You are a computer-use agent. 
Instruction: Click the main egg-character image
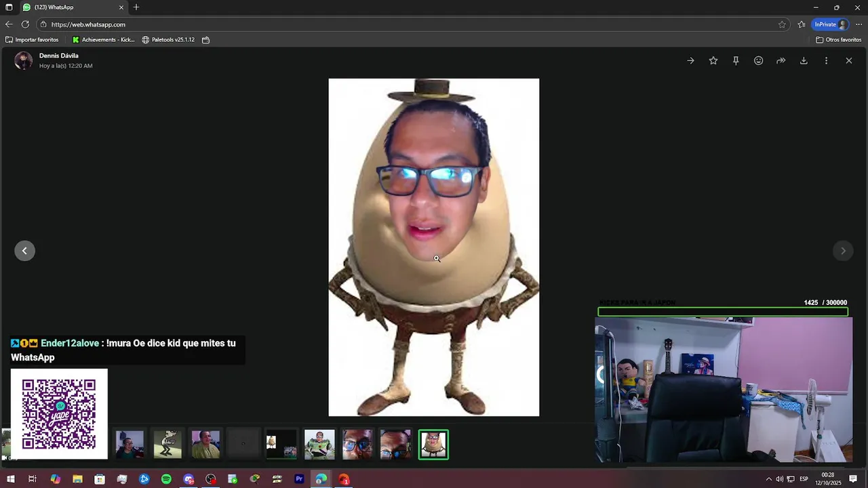(434, 247)
